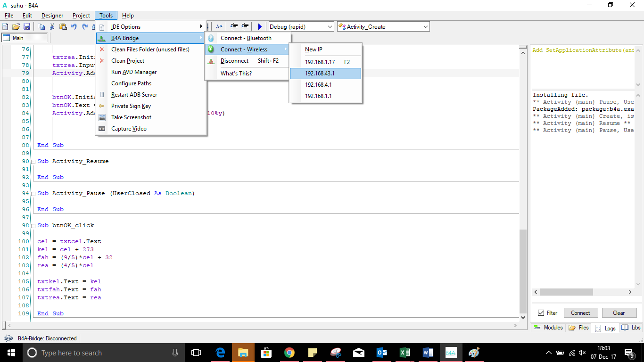The image size is (644, 362).
Task: Click the Save toolbar icon
Action: 26,27
